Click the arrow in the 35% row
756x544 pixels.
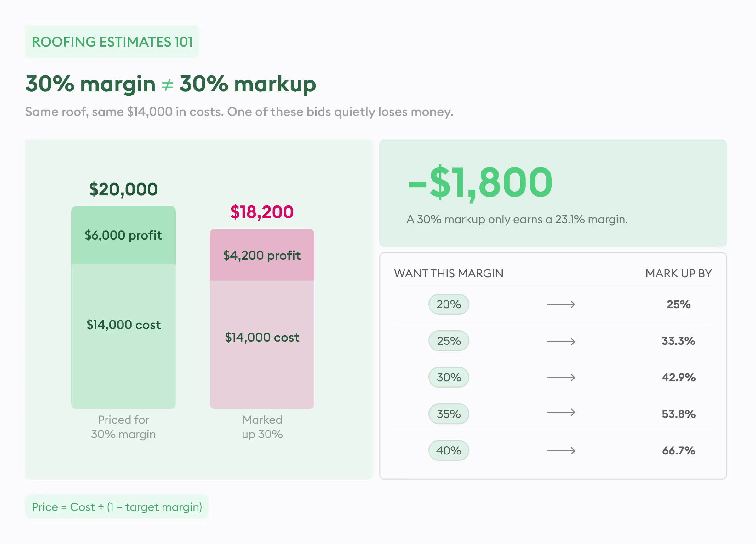point(561,412)
